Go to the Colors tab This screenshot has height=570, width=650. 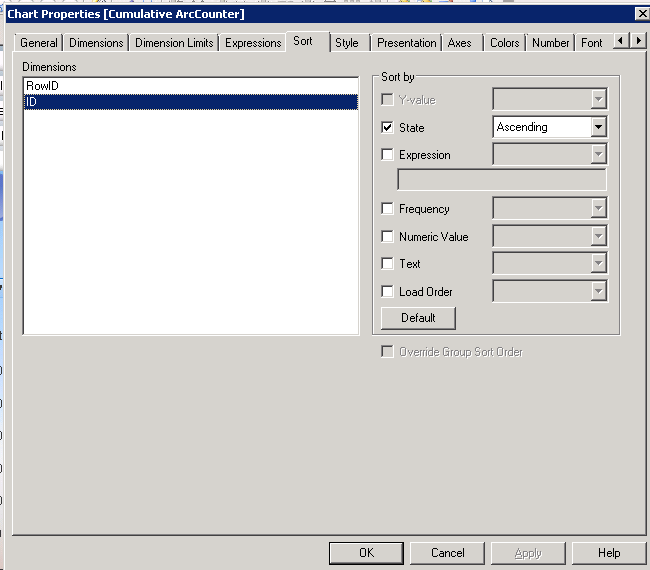pos(504,43)
